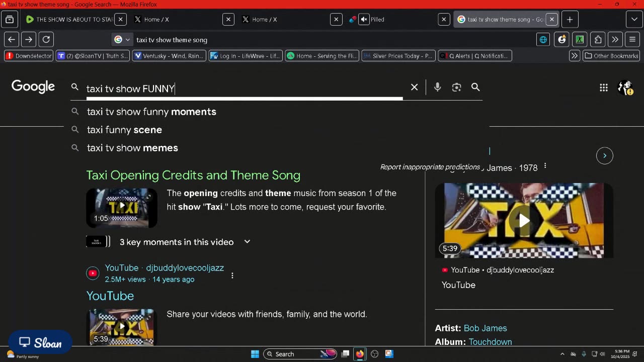Image resolution: width=644 pixels, height=362 pixels.
Task: Open the Downdetector bookmark
Action: [x=29, y=56]
